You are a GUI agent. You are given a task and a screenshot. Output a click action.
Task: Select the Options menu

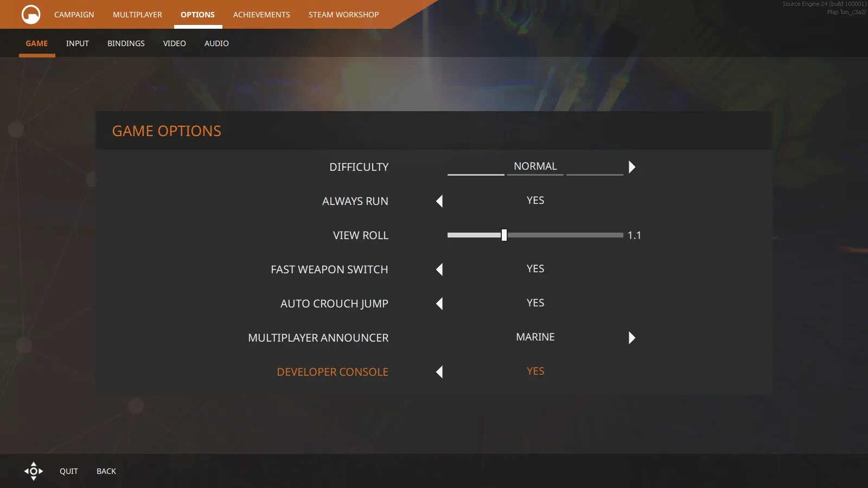(x=197, y=15)
